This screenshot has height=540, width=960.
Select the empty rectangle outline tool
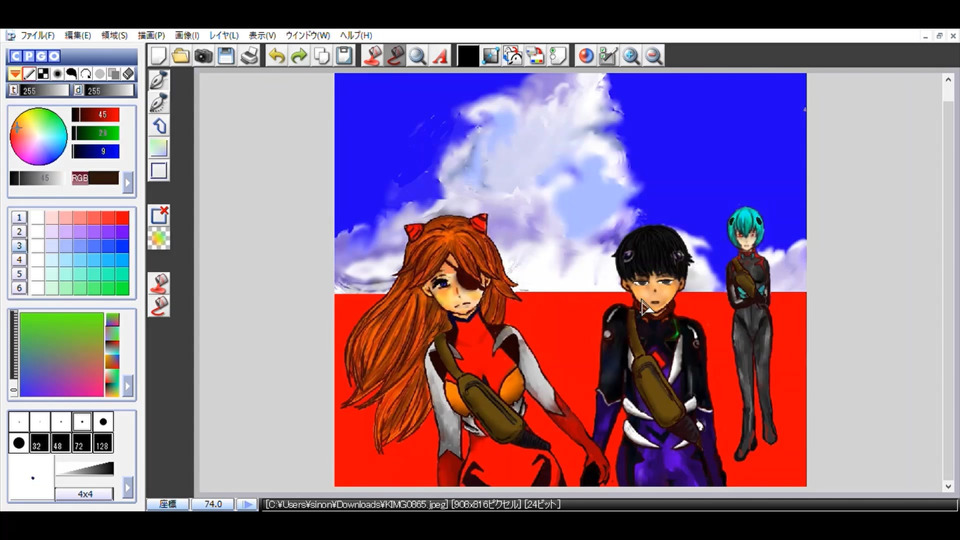click(159, 170)
